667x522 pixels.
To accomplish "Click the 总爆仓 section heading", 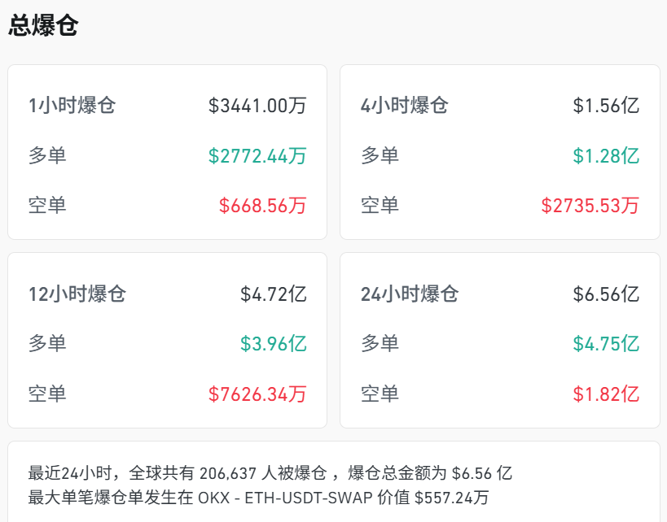I will coord(44,25).
